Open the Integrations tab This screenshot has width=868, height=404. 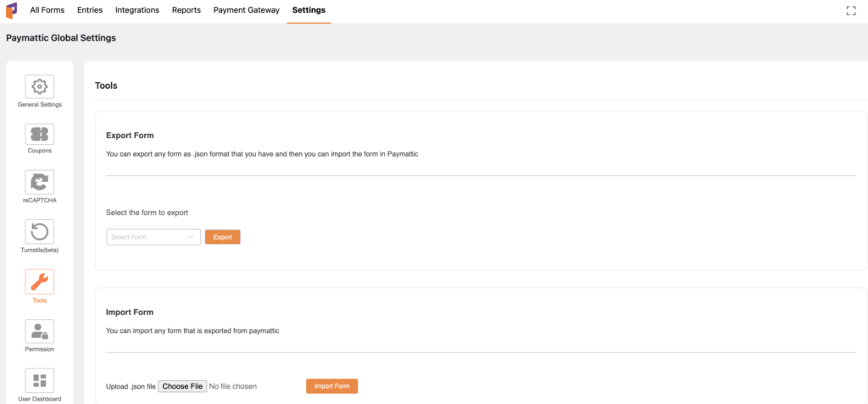click(136, 10)
